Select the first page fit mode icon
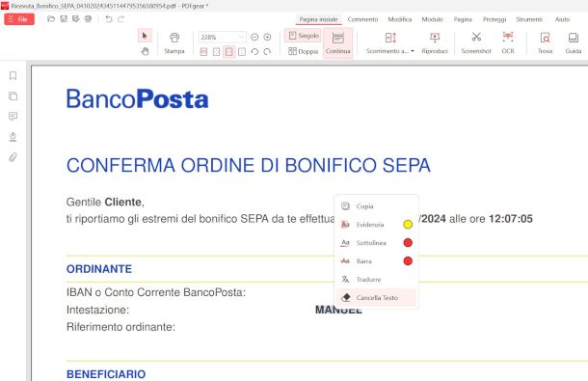This screenshot has height=381, width=588. (x=203, y=51)
